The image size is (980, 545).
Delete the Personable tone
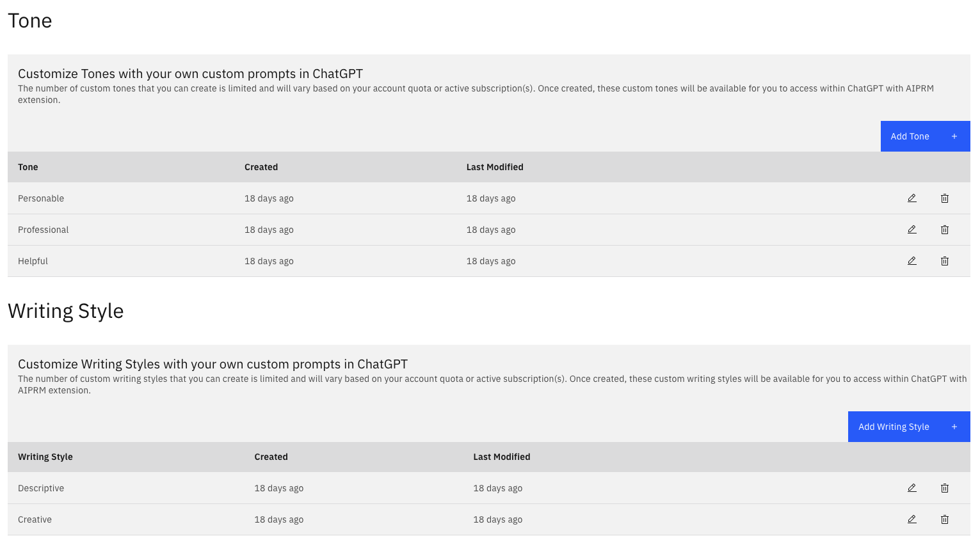pos(945,198)
